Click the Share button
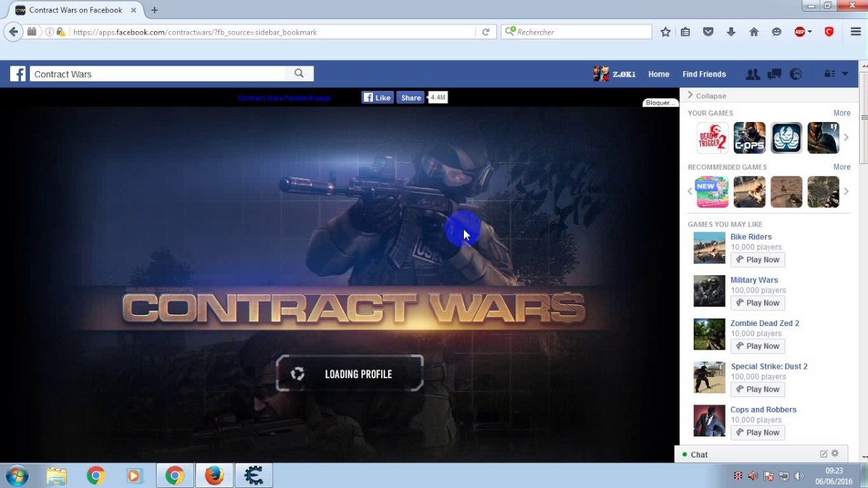 410,98
